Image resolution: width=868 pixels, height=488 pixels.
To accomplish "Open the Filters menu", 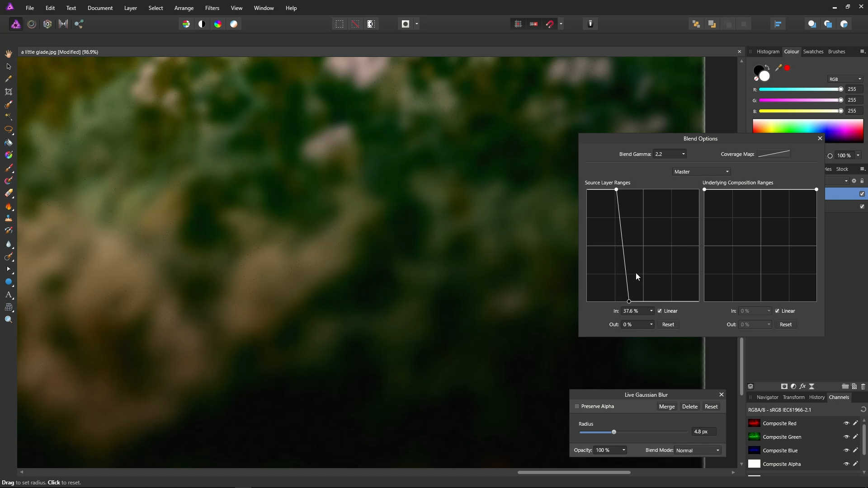I will [212, 8].
